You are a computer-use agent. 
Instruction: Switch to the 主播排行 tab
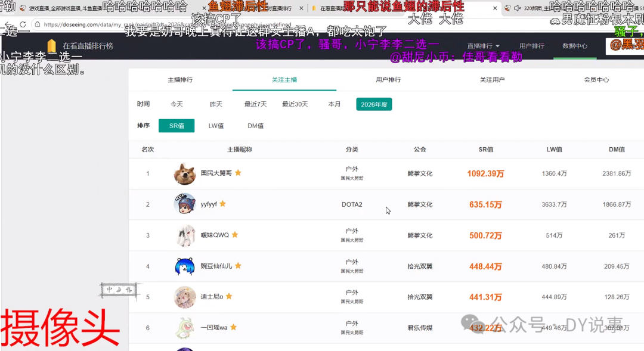[180, 80]
